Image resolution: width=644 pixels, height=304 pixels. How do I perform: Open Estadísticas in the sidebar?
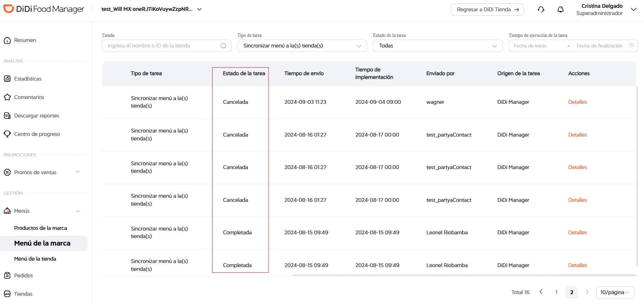(x=28, y=79)
